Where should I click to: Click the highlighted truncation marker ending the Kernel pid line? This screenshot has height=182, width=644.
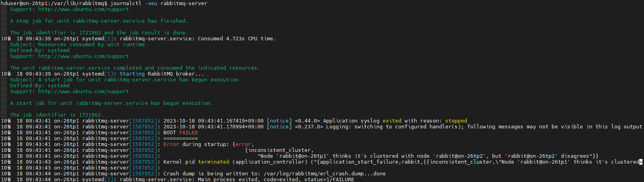pyautogui.click(x=640, y=162)
